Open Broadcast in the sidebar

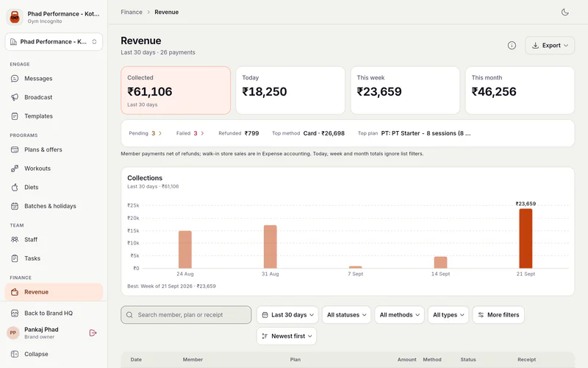[54, 97]
